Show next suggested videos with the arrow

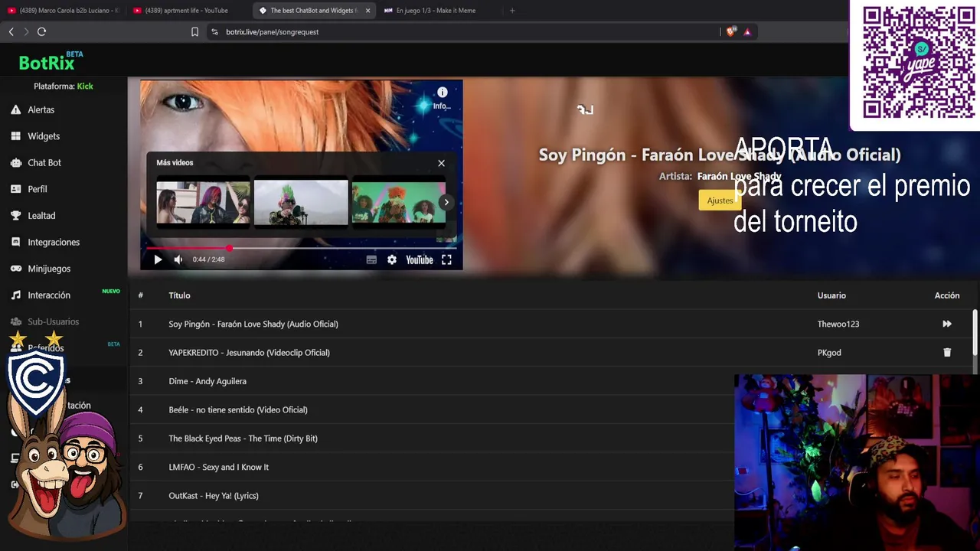point(446,202)
